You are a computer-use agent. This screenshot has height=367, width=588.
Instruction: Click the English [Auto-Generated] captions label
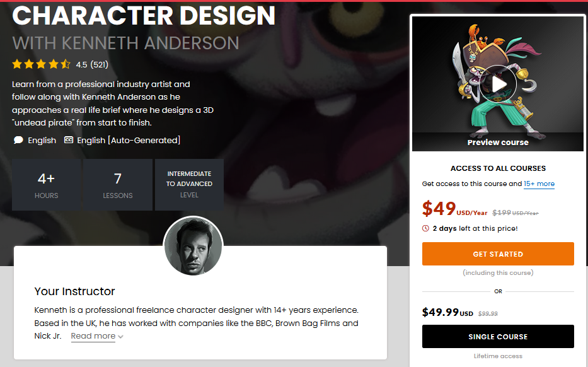[x=129, y=140]
